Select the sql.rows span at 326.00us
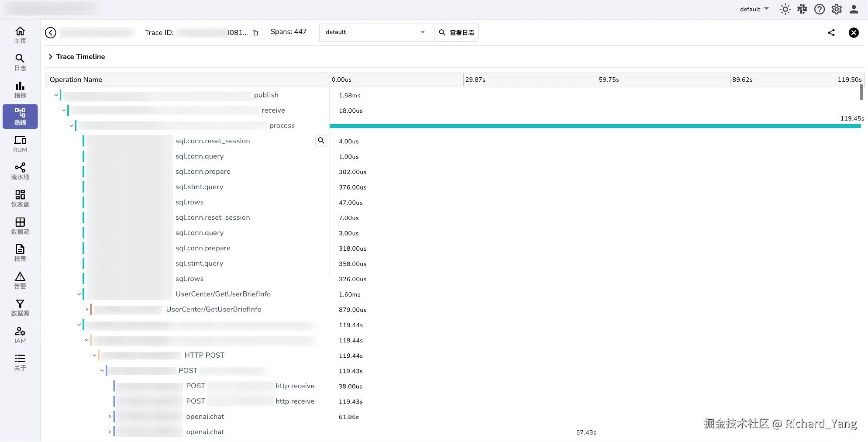This screenshot has height=442, width=868. tap(189, 279)
